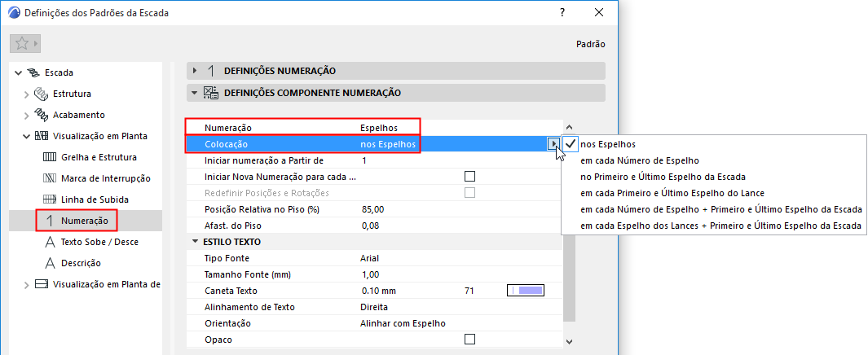
Task: Click scrollbar up arrow in settings list
Action: [569, 127]
